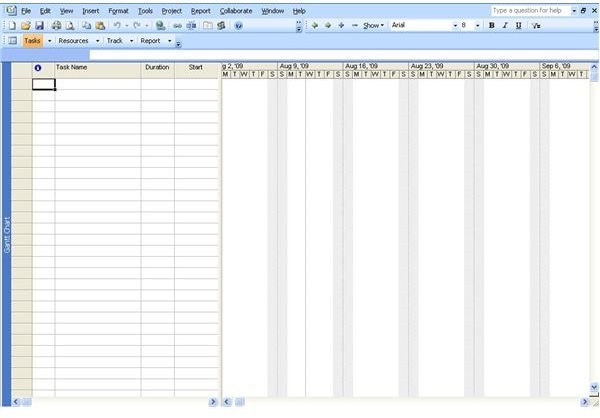The image size is (600, 418).
Task: Open the Show outline level dropdown
Action: (x=373, y=26)
